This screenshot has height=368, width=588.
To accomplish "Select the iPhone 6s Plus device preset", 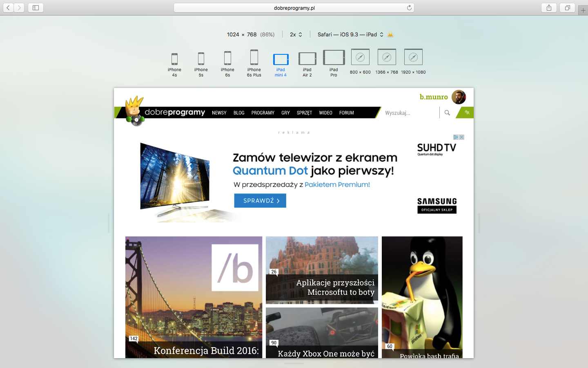I will tap(254, 63).
